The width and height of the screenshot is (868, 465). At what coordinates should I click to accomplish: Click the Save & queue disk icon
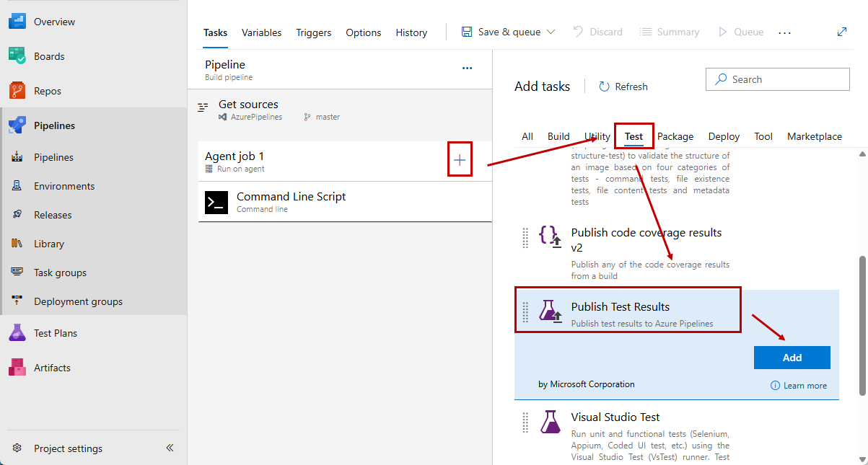coord(467,32)
